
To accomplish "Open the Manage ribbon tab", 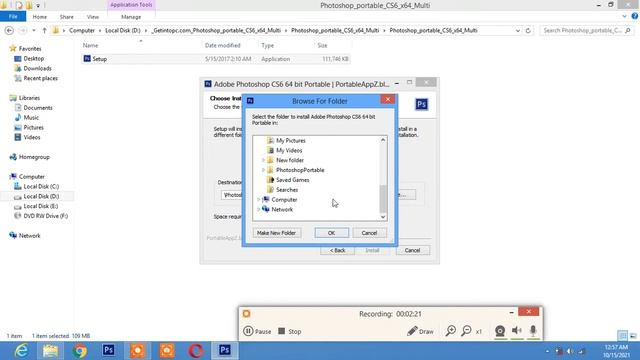I will coord(131,17).
